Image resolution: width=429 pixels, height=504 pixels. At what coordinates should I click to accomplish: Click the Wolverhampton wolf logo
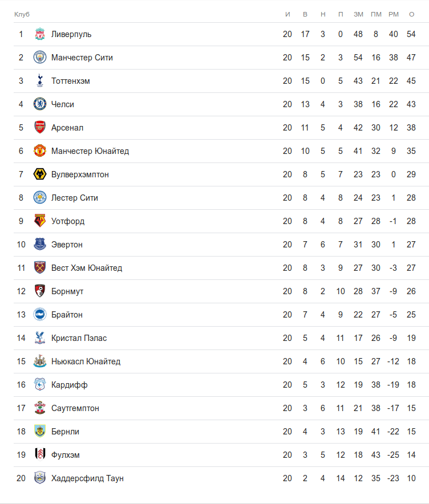pyautogui.click(x=39, y=174)
